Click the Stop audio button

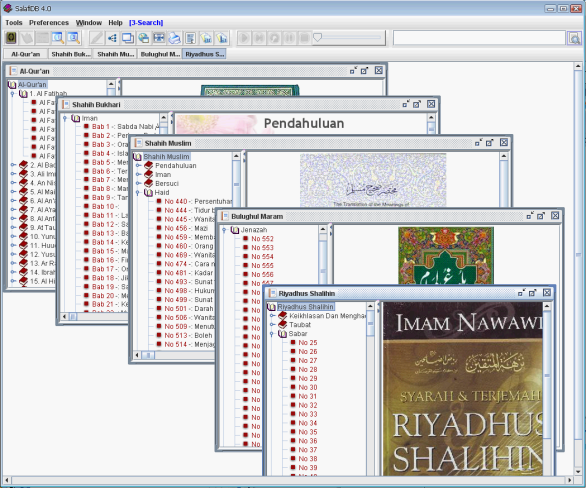[304, 38]
